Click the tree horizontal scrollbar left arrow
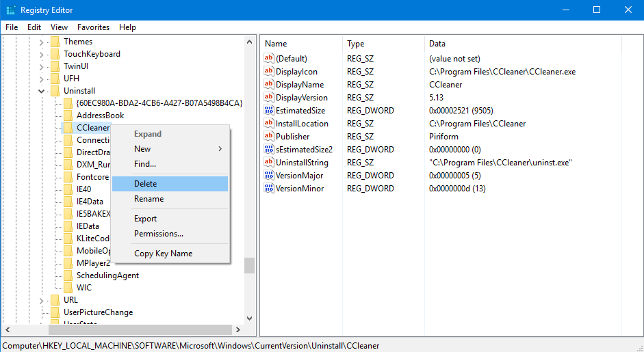Image resolution: width=644 pixels, height=352 pixels. 8,329
